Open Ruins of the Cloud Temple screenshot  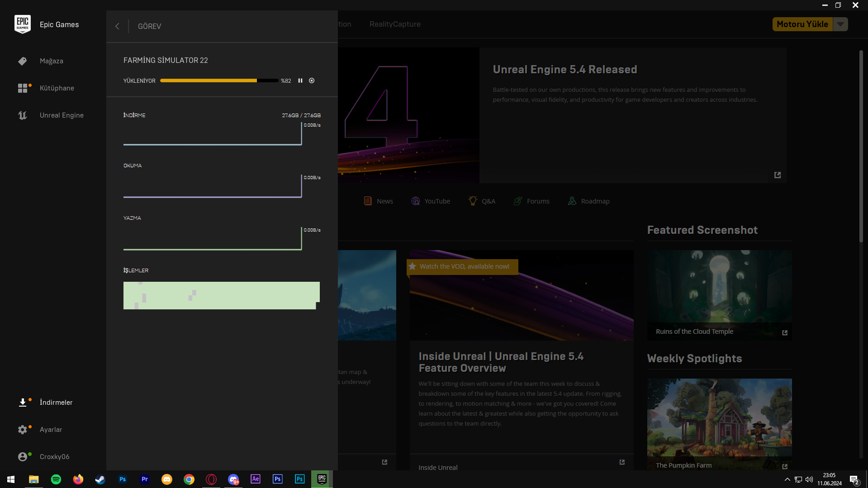720,295
